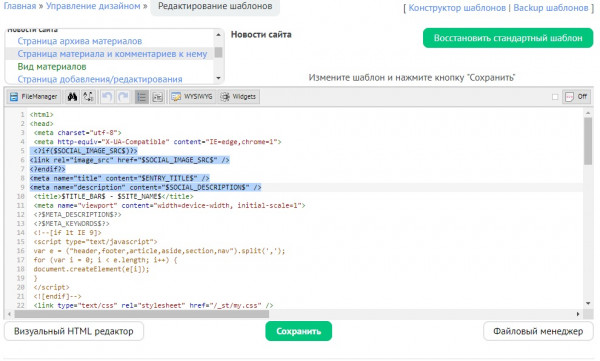Viewport: 600px width, 361px height.
Task: Open Файловый менеджер button
Action: [538, 331]
